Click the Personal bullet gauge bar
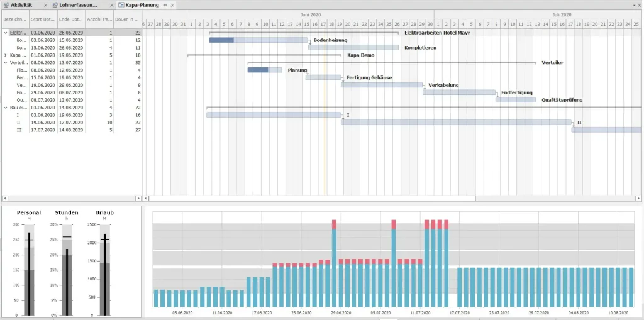Viewport: 644px width, 320px height. (x=29, y=270)
